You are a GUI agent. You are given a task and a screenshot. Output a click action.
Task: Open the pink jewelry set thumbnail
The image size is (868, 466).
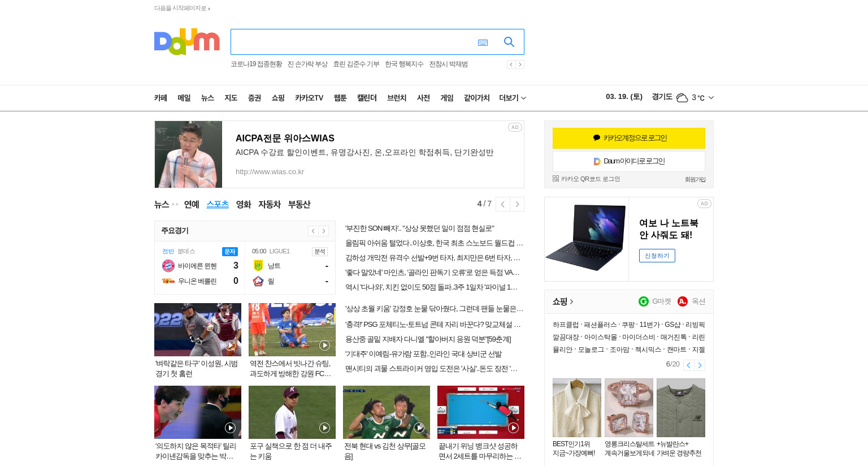(x=629, y=408)
